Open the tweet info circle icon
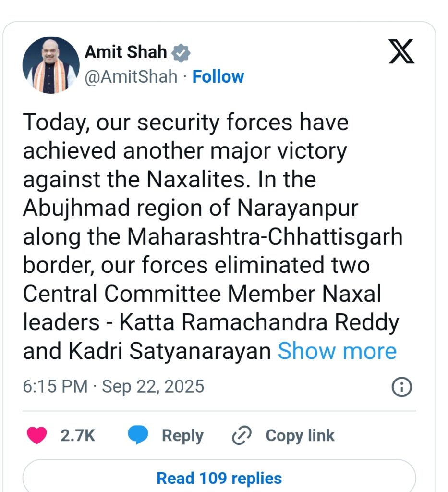Screen dimensions: 448x492 click(401, 387)
